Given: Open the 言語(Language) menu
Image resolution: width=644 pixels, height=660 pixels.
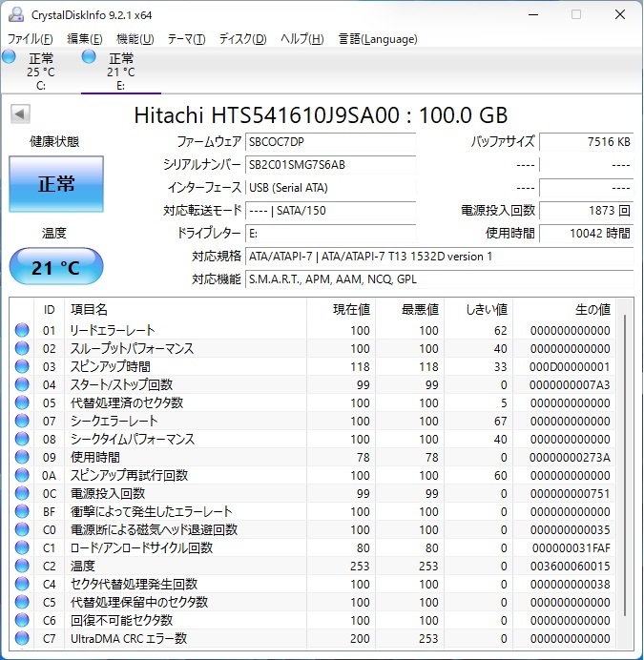Looking at the screenshot, I should pyautogui.click(x=378, y=39).
